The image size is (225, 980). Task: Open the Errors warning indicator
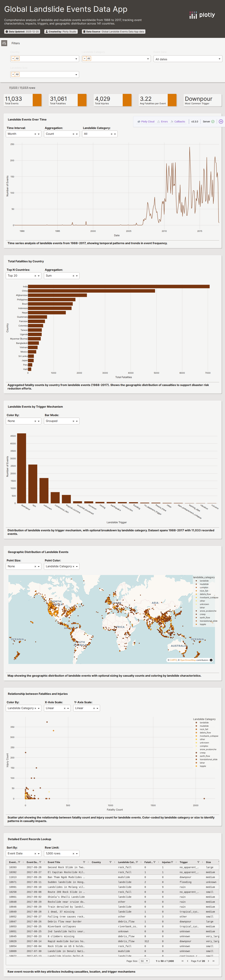(x=162, y=122)
